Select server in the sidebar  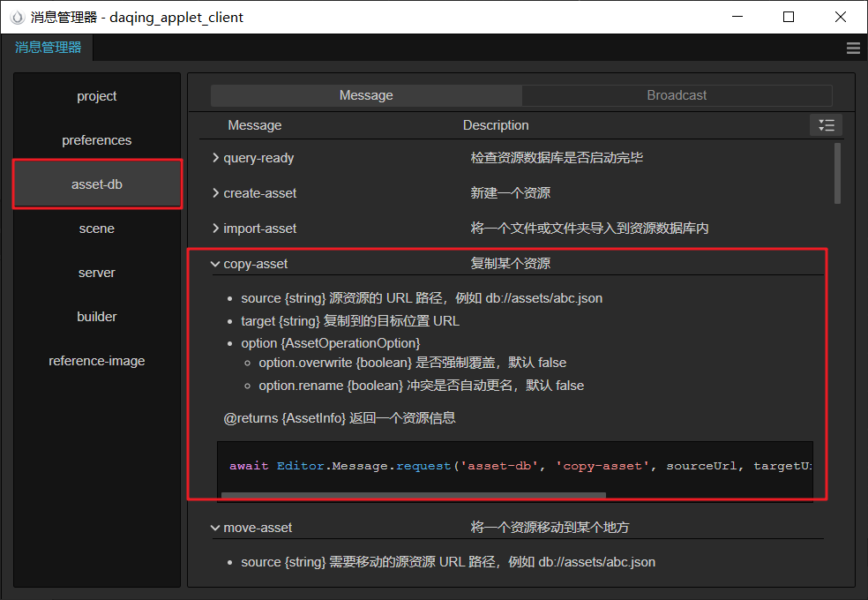click(97, 273)
